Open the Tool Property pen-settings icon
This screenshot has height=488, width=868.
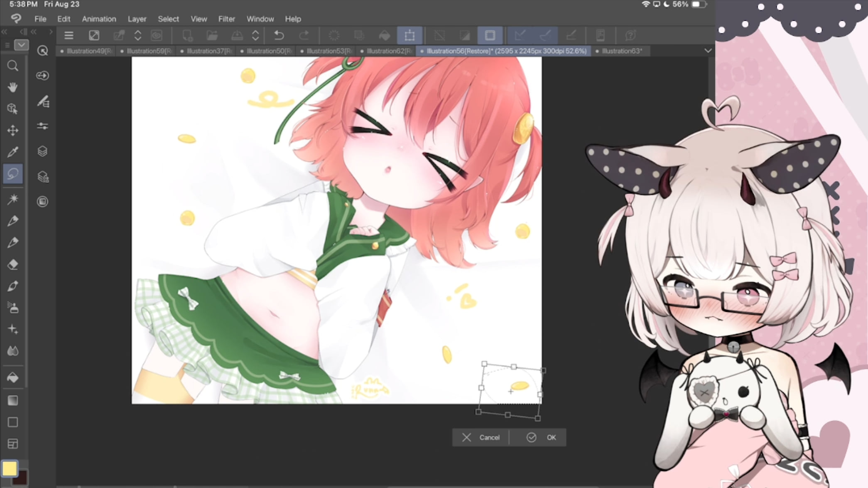[42, 101]
